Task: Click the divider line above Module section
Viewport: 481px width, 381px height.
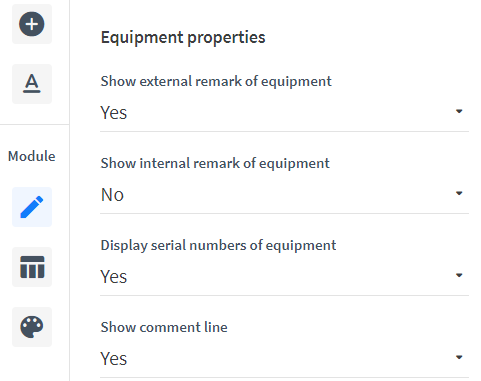Action: coord(35,125)
